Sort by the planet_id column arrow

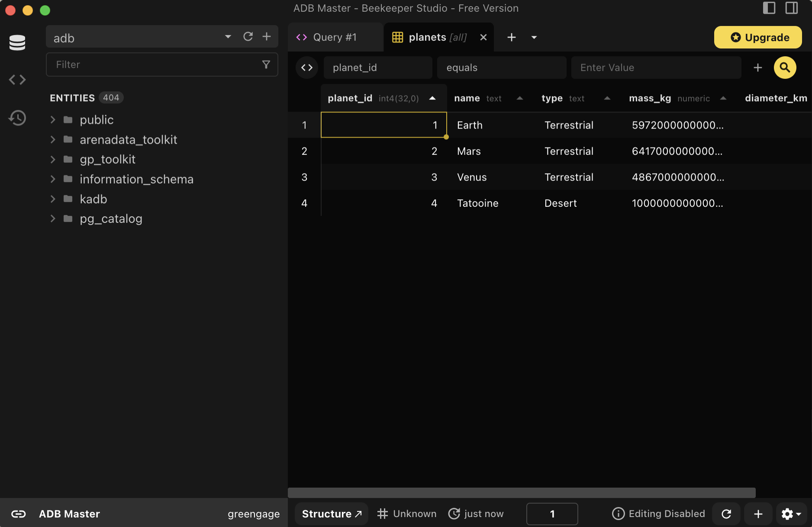coord(432,98)
